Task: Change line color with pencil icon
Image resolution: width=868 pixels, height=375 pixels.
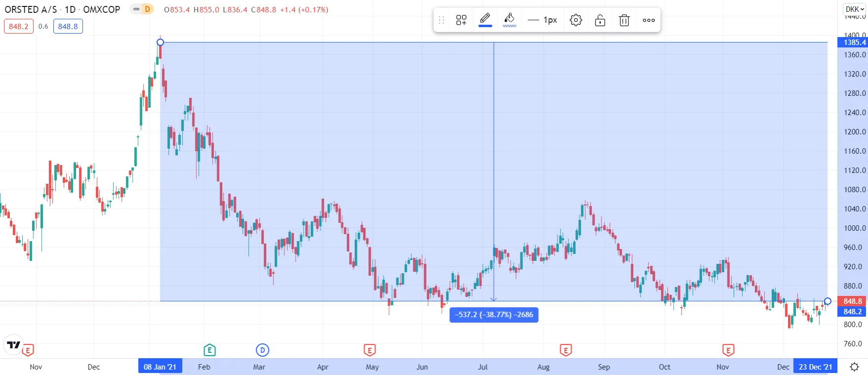Action: [x=485, y=20]
